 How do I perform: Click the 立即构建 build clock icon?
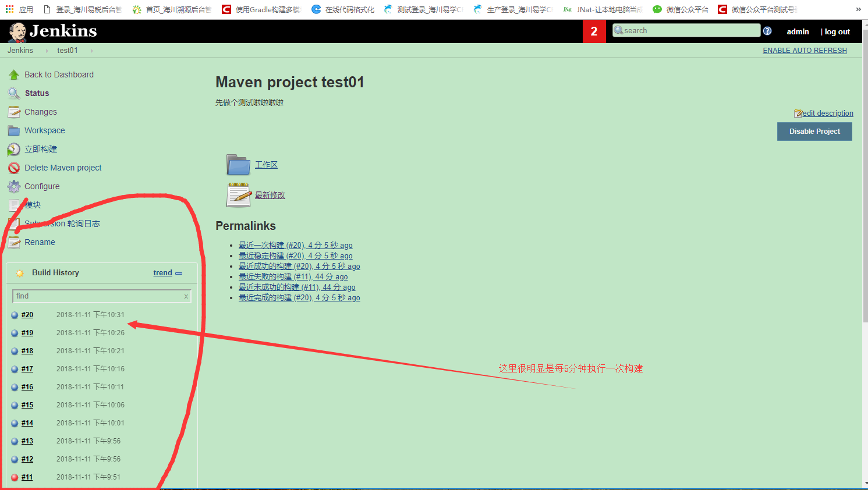click(x=14, y=149)
